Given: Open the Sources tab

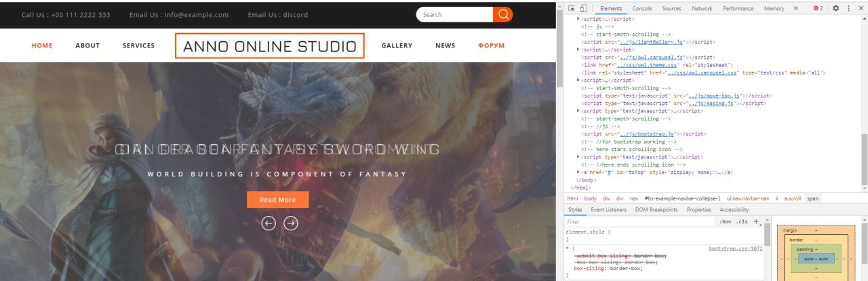Looking at the screenshot, I should click(x=671, y=8).
